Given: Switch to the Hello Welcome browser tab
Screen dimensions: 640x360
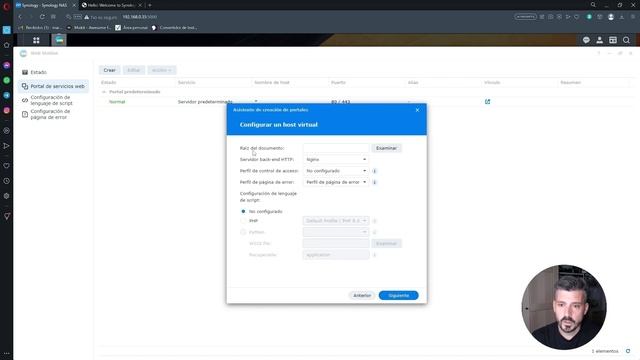Looking at the screenshot, I should point(111,5).
